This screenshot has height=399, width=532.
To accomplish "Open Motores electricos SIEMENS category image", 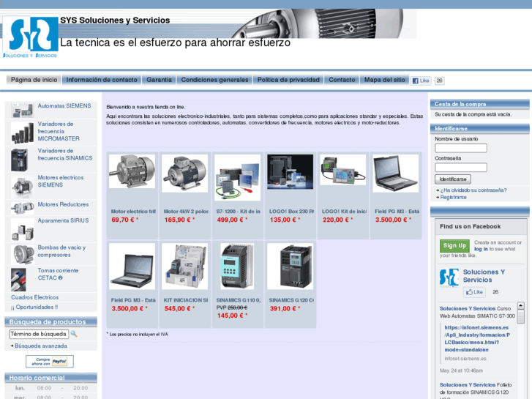I will click(x=23, y=187).
